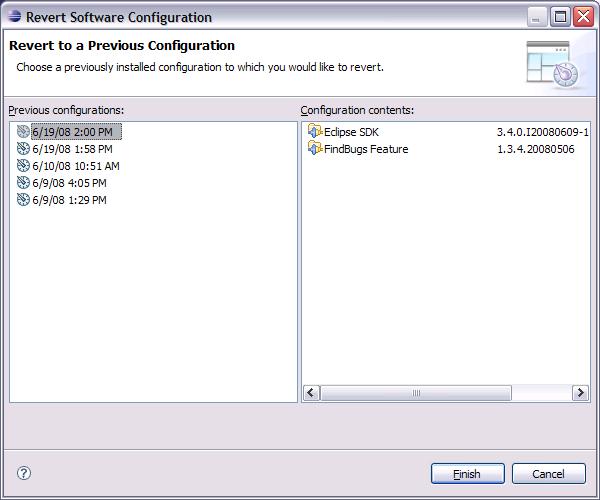Viewport: 600px width, 500px height.
Task: Select configuration 6/9/08 1:29 PM
Action: click(69, 200)
